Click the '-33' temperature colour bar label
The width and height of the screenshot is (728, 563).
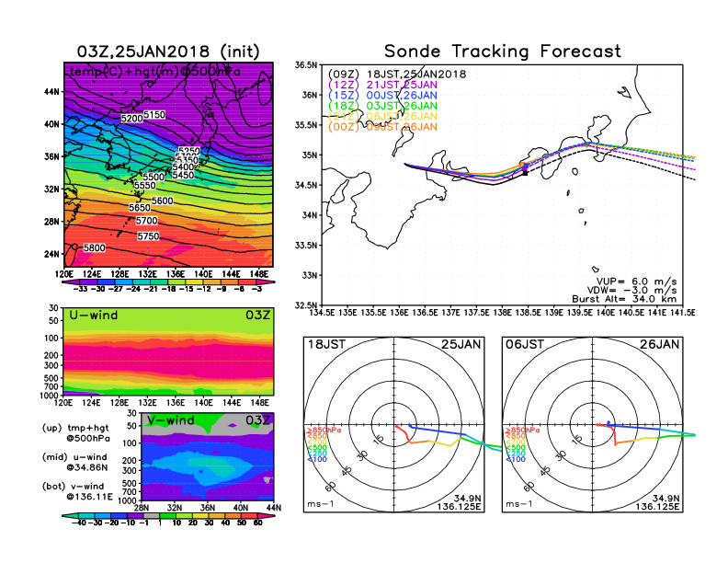pos(80,289)
